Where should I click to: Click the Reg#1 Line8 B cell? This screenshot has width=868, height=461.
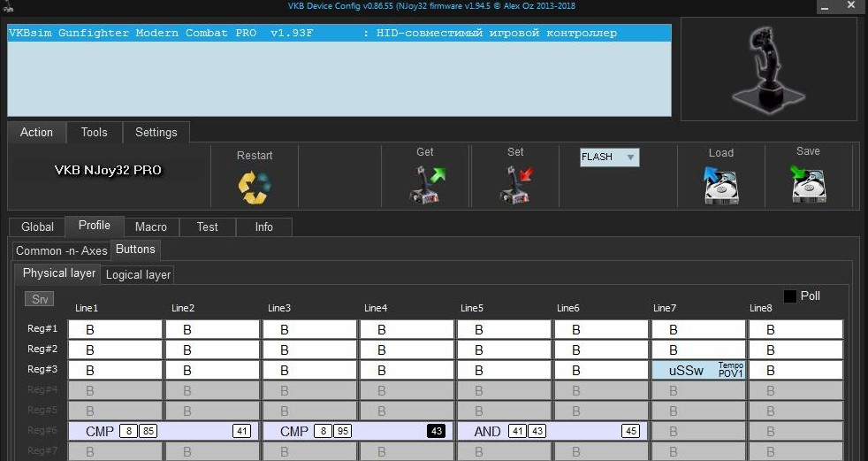click(x=796, y=330)
